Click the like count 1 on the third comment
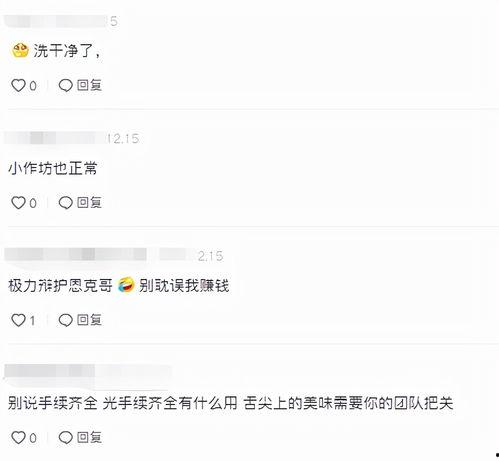Viewport: 499px width, 461px height. pyautogui.click(x=32, y=321)
